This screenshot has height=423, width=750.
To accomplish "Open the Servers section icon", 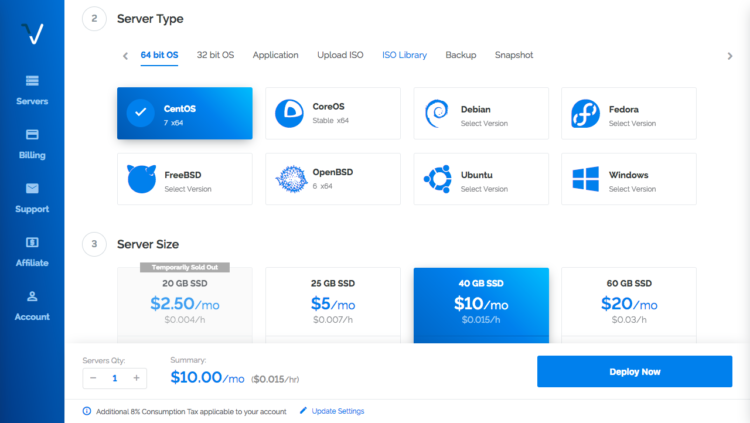I will point(32,80).
